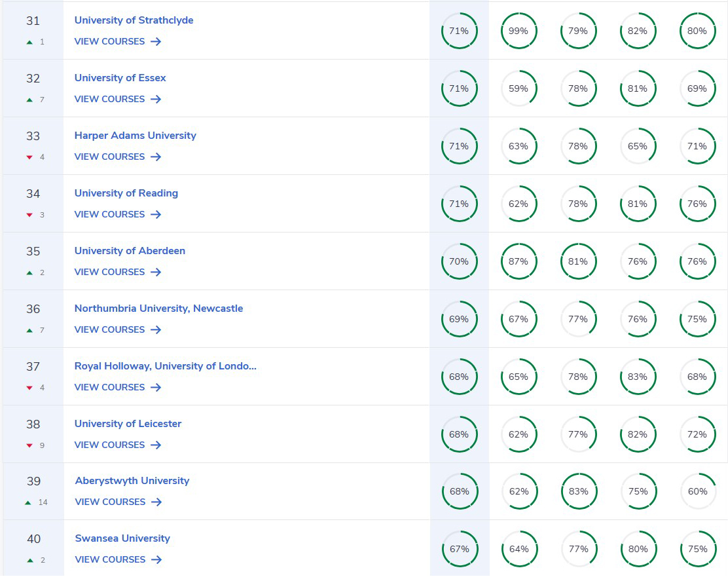
Task: Click Aberdeen's 87% progress circle
Action: 519,261
